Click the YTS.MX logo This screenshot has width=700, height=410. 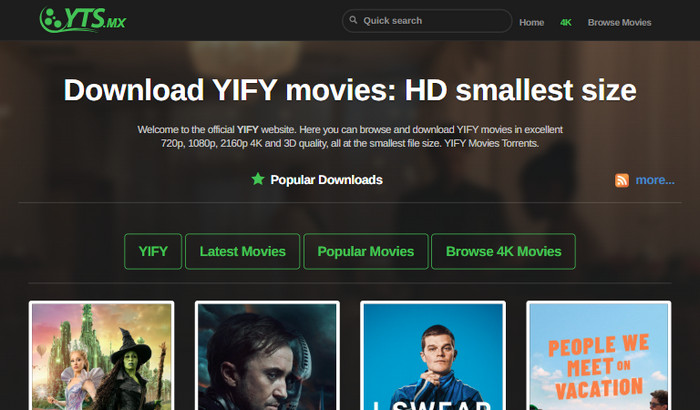coord(83,20)
